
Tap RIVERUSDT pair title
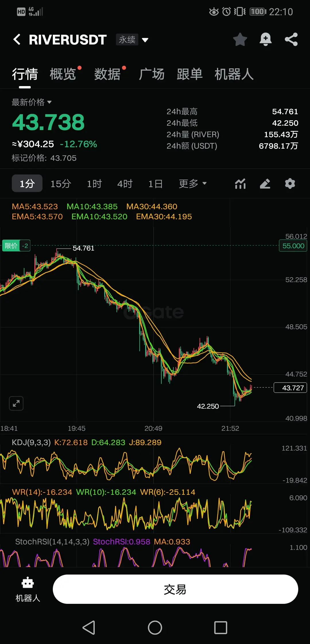pos(68,40)
